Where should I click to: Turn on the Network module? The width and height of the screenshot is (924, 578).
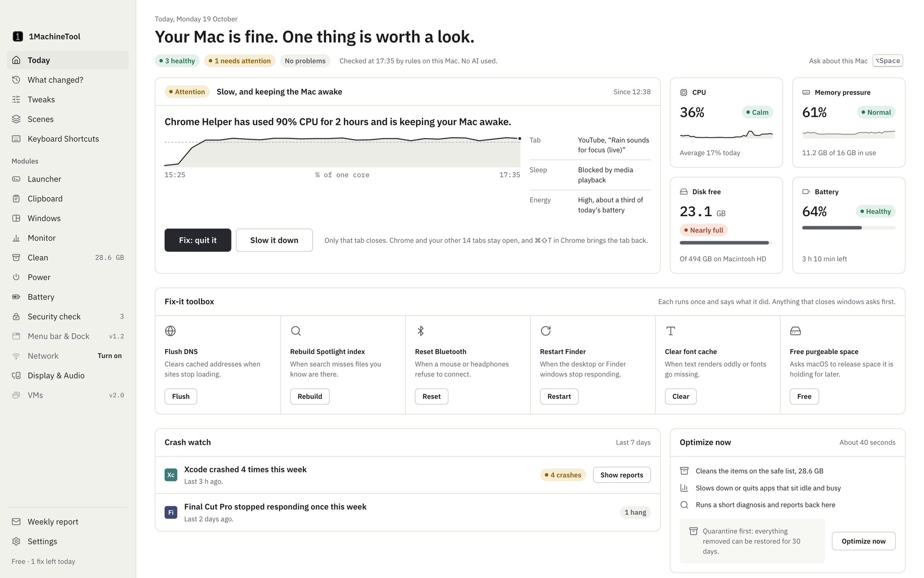click(110, 356)
